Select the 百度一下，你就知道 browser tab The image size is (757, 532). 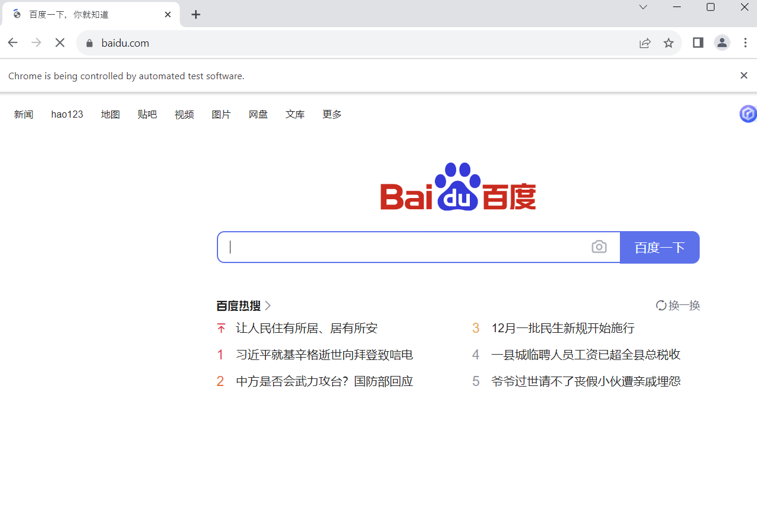pos(90,14)
